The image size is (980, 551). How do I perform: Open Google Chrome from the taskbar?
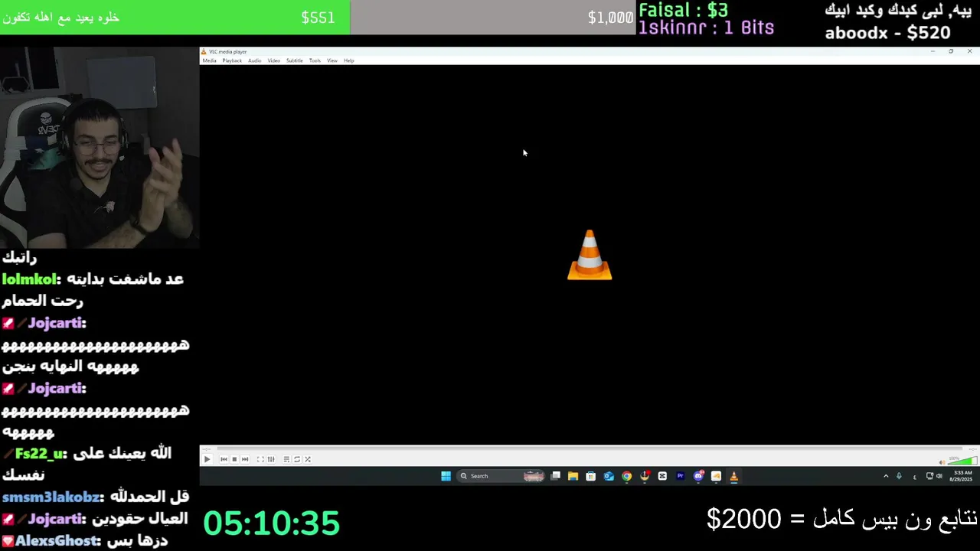click(x=626, y=476)
